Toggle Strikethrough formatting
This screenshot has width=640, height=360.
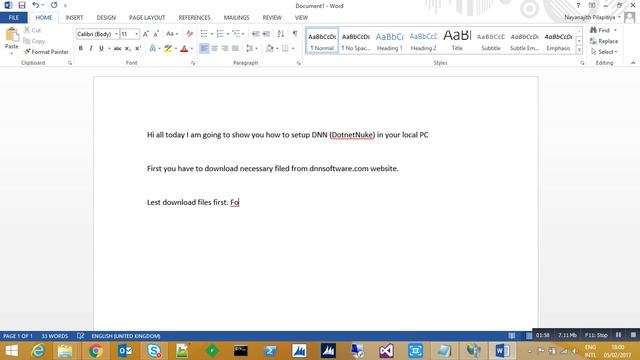click(x=118, y=49)
